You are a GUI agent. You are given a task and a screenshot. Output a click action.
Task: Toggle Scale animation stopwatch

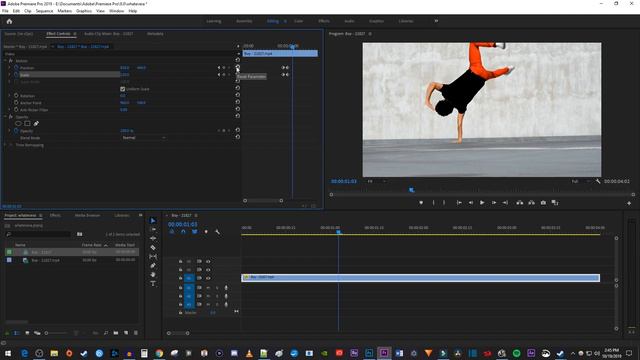(x=16, y=75)
